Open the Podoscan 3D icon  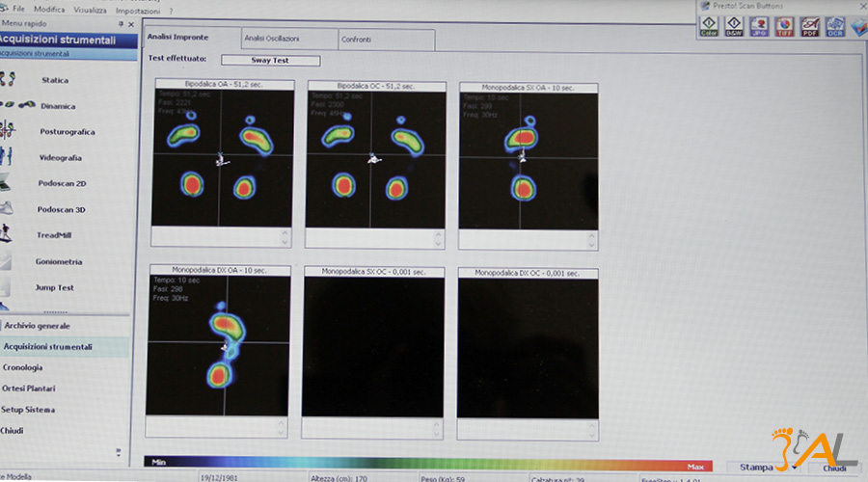pos(7,208)
